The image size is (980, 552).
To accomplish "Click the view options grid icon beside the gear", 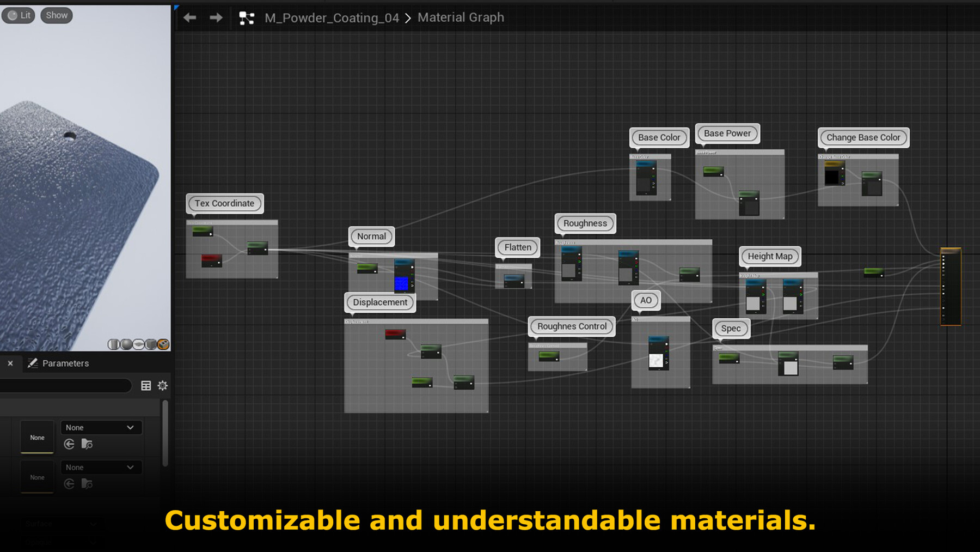I will coord(145,386).
